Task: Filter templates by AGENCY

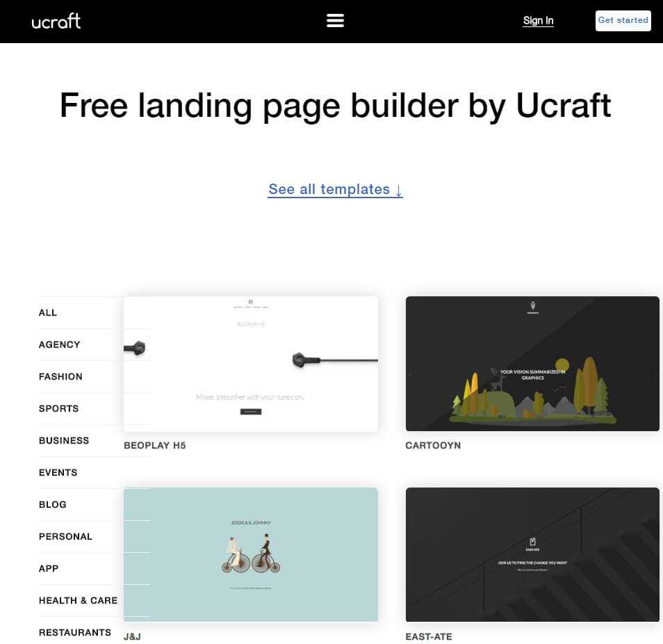Action: click(60, 344)
